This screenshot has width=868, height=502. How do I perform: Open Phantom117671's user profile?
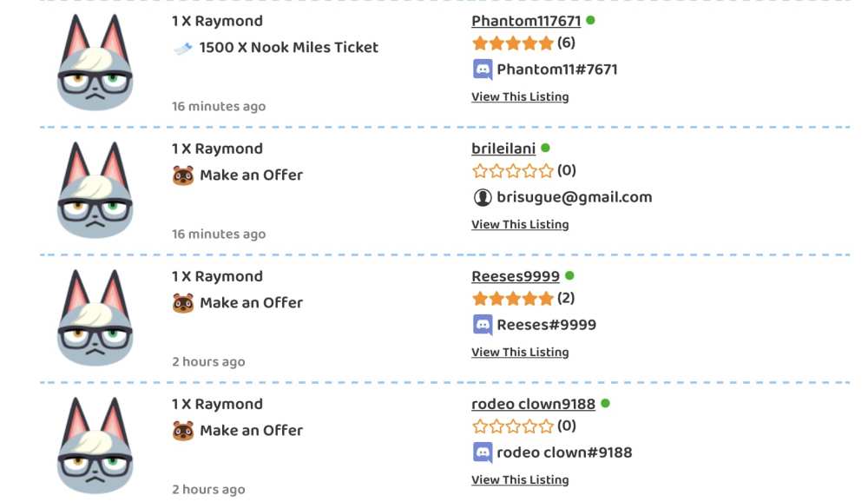click(x=526, y=21)
